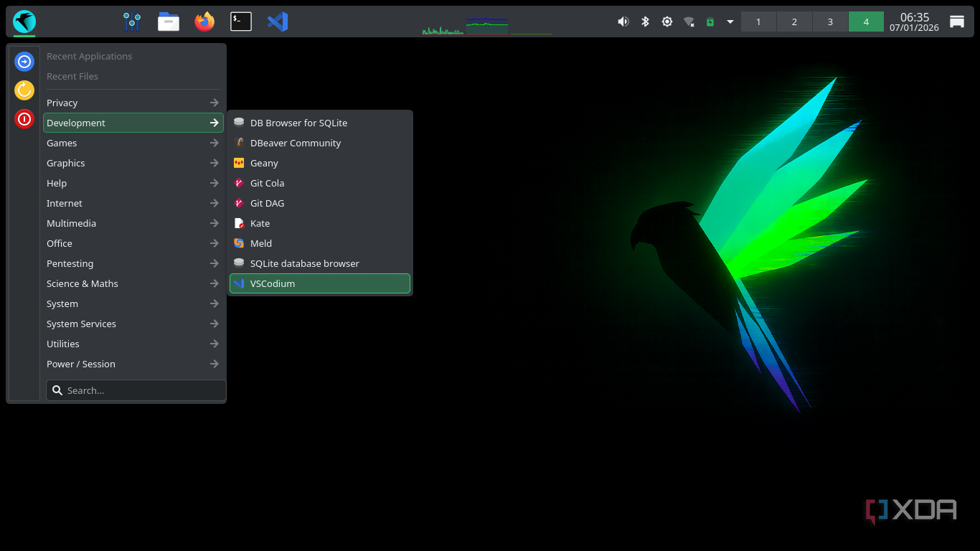Click the Recent Files heading
Viewport: 980px width, 551px height.
click(72, 76)
